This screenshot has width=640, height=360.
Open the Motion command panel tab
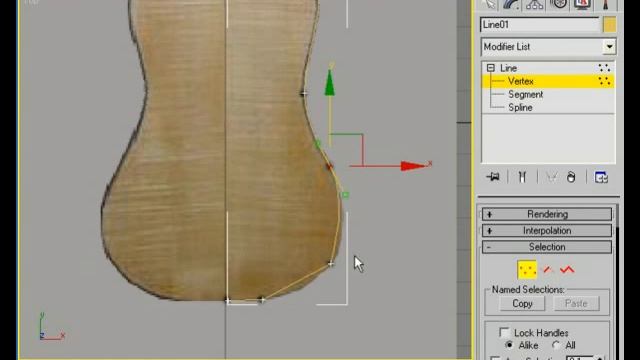558,4
